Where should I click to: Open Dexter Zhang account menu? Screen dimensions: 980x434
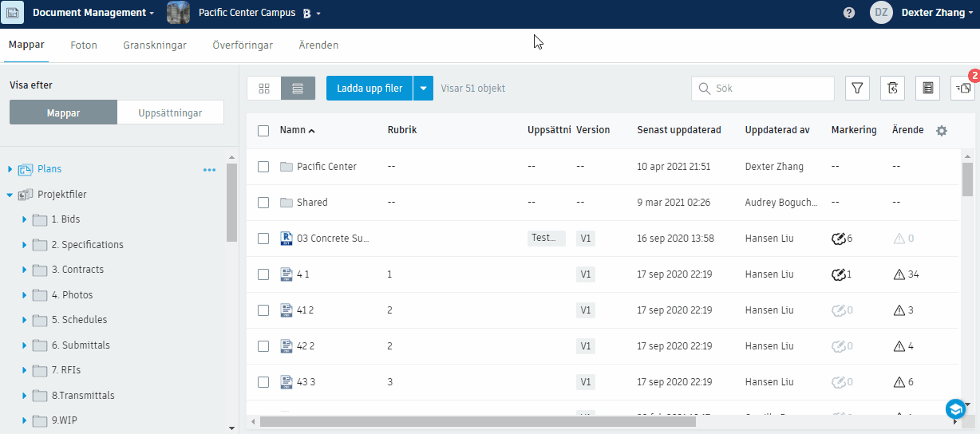(936, 13)
